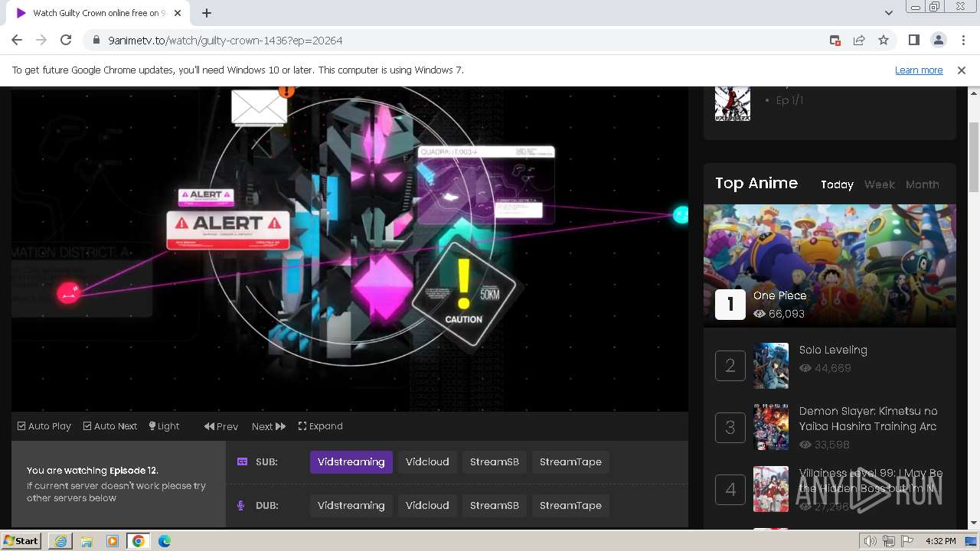The width and height of the screenshot is (980, 551).
Task: Open Demon Slayer Hashira Training Arc link
Action: (868, 419)
